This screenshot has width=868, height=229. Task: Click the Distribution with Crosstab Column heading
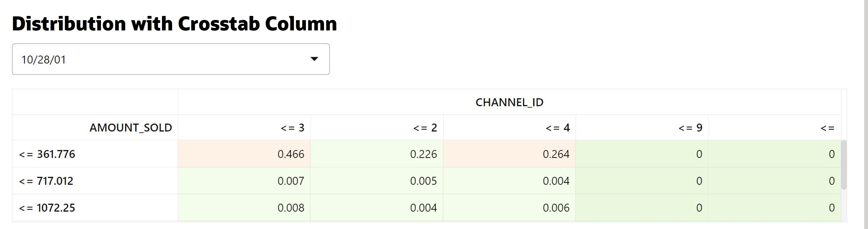click(x=174, y=24)
